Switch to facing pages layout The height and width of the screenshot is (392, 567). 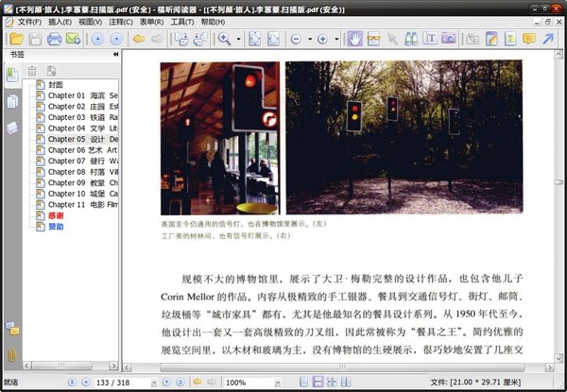coord(332,382)
